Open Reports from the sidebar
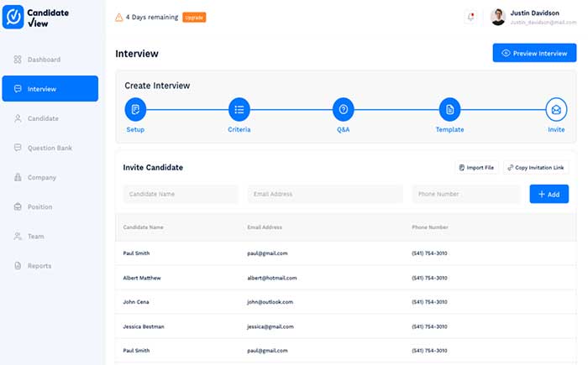Screen dimensions: 588x365 pos(39,266)
